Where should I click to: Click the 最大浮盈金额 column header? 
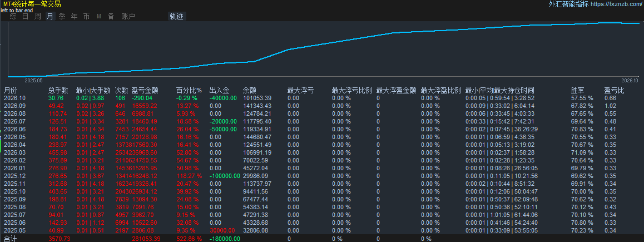tap(397, 90)
